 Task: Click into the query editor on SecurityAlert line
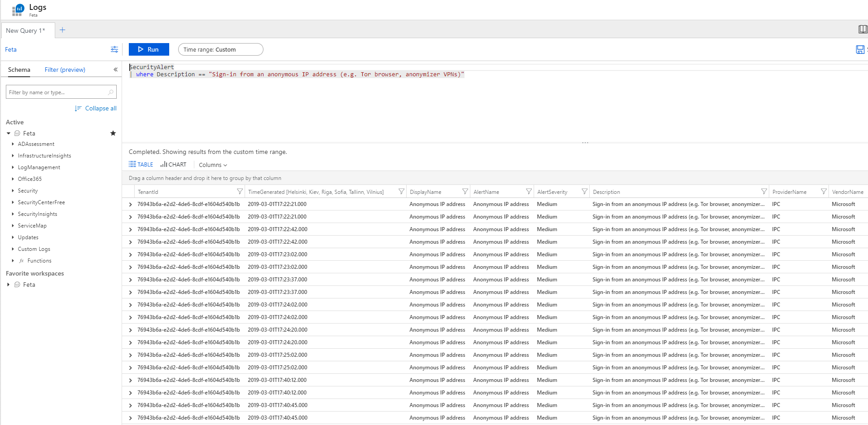[152, 67]
